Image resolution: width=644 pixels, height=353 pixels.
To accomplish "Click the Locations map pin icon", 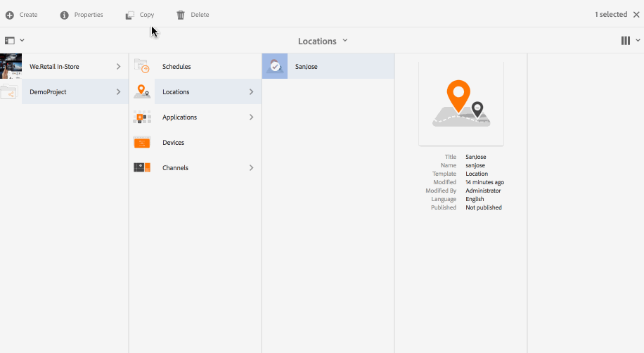I will 142,91.
